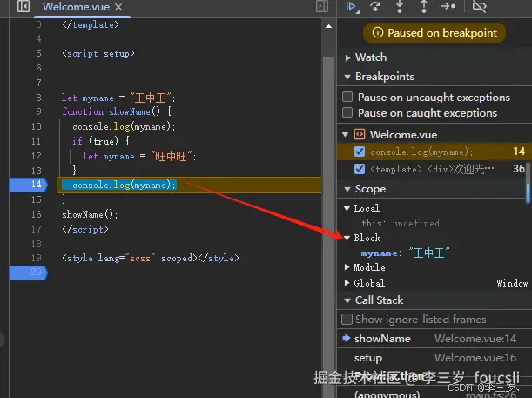Image resolution: width=532 pixels, height=398 pixels.
Task: Collapse the Block scope
Action: [x=347, y=238]
